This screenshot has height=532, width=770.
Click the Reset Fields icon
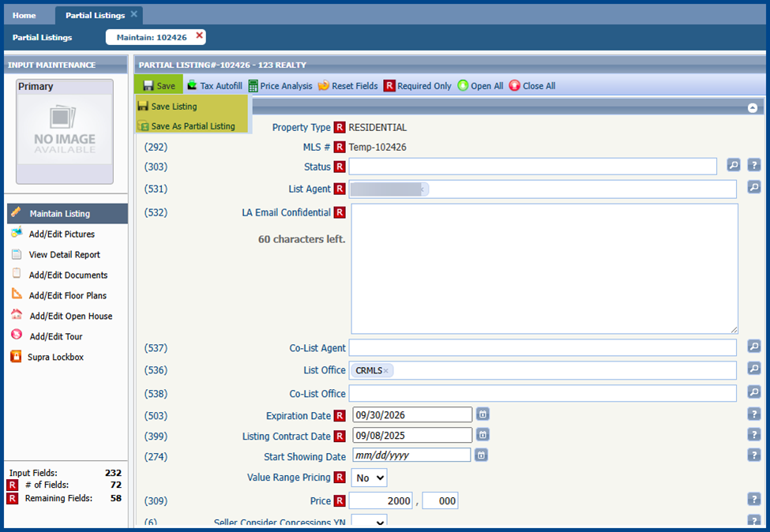pyautogui.click(x=324, y=86)
